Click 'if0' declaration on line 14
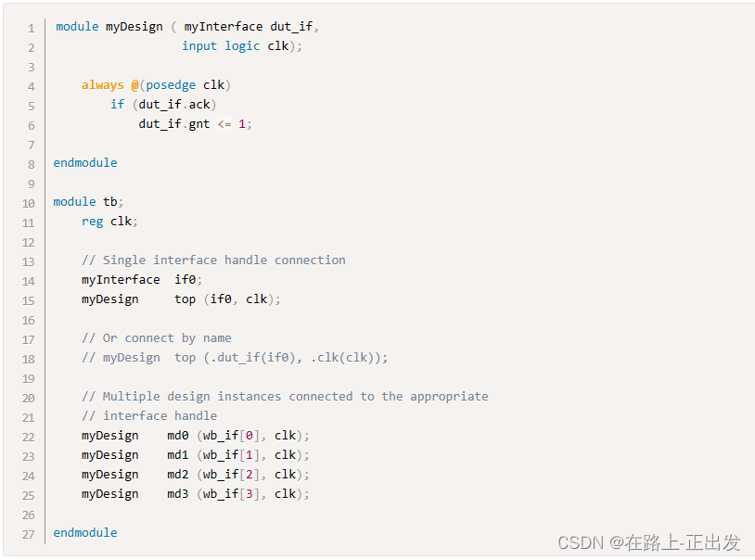Image resolution: width=755 pixels, height=560 pixels. pos(186,280)
